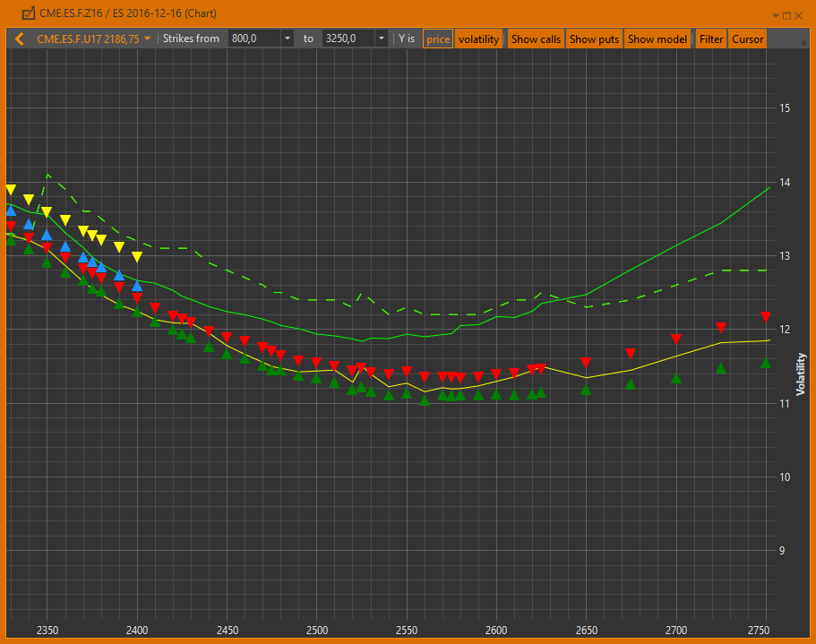Set Y axis to volatility
816x644 pixels.
479,39
